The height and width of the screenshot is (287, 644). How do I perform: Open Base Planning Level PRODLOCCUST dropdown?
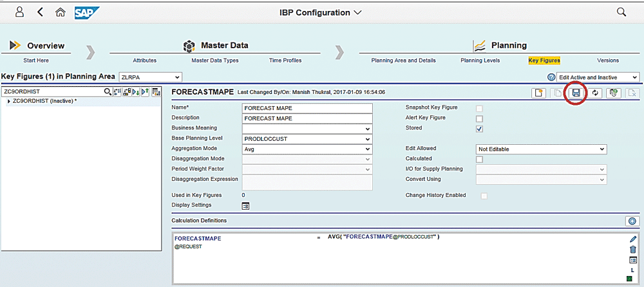click(307, 139)
